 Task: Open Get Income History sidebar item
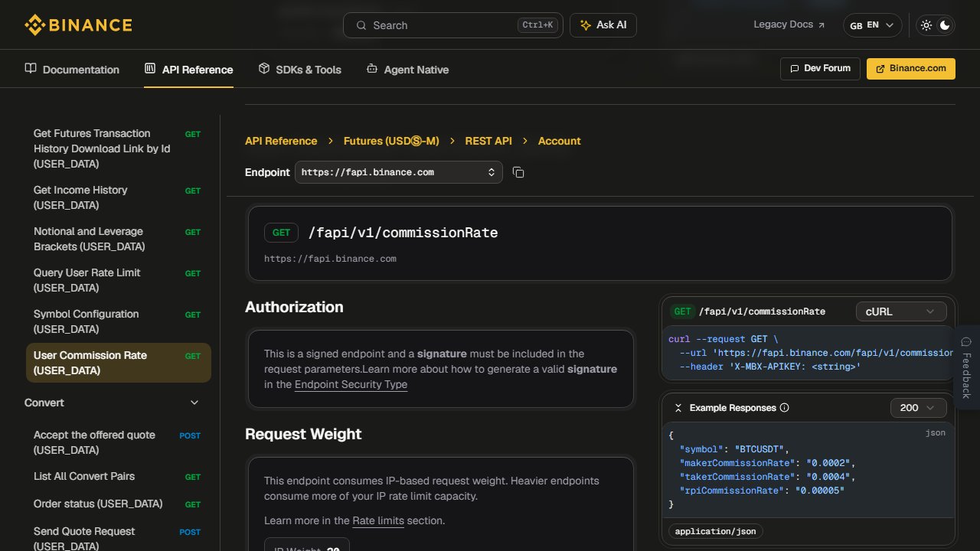pos(118,197)
